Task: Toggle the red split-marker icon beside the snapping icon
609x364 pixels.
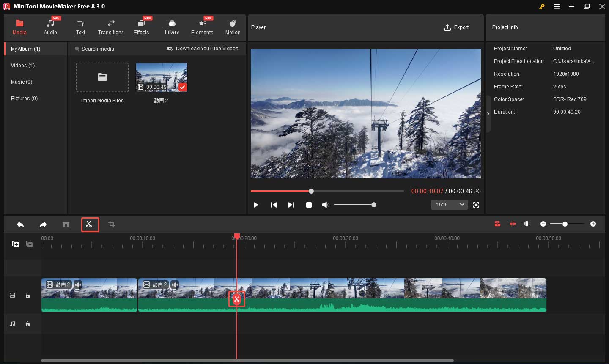Action: 513,224
